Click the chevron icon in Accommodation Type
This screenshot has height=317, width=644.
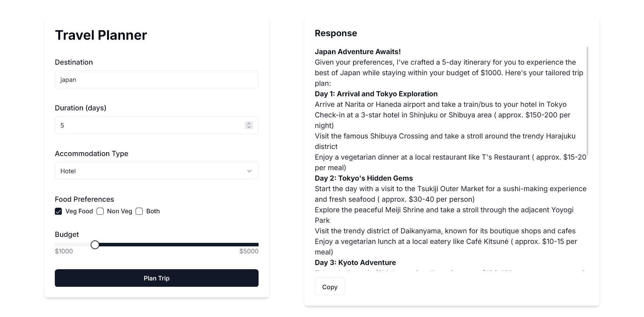(x=249, y=171)
